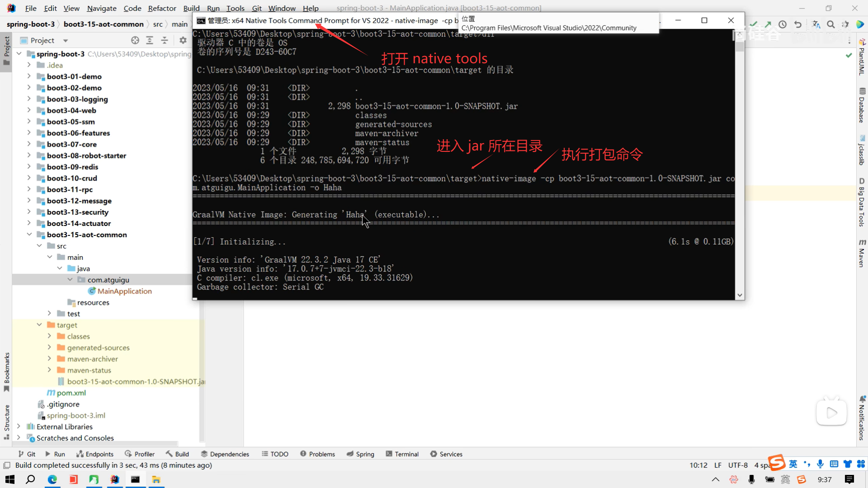
Task: Click down arrow of command prompt scrollbar
Action: point(740,295)
